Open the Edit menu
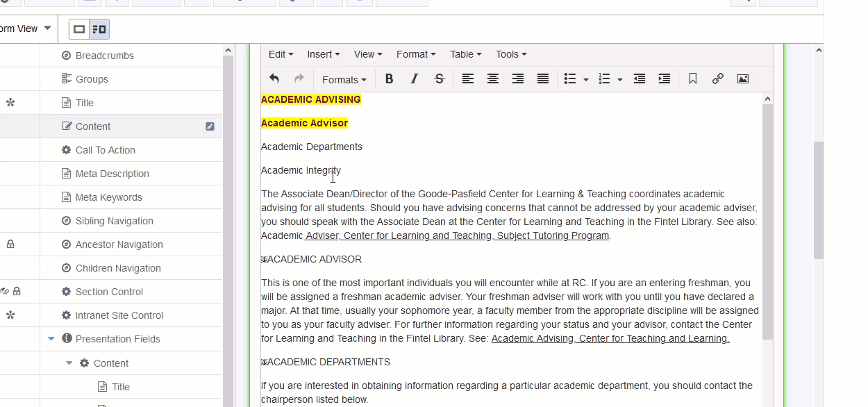Image resolution: width=868 pixels, height=407 pixels. tap(281, 54)
